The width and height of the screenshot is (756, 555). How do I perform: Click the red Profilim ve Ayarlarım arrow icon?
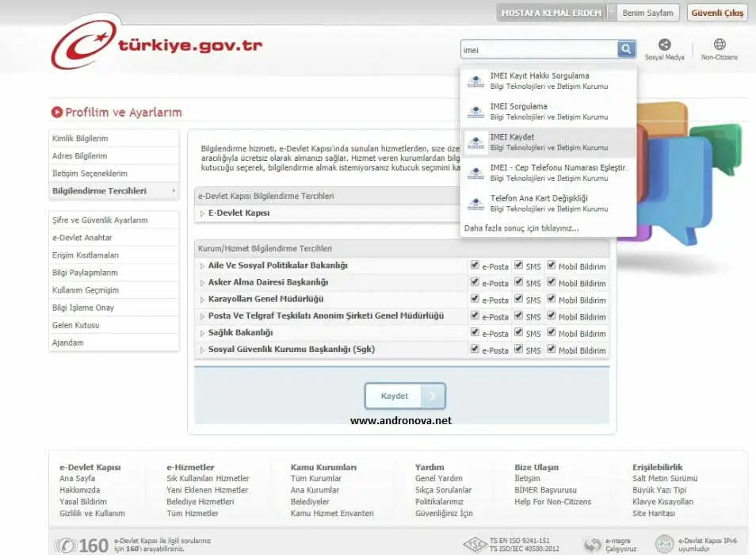(57, 112)
